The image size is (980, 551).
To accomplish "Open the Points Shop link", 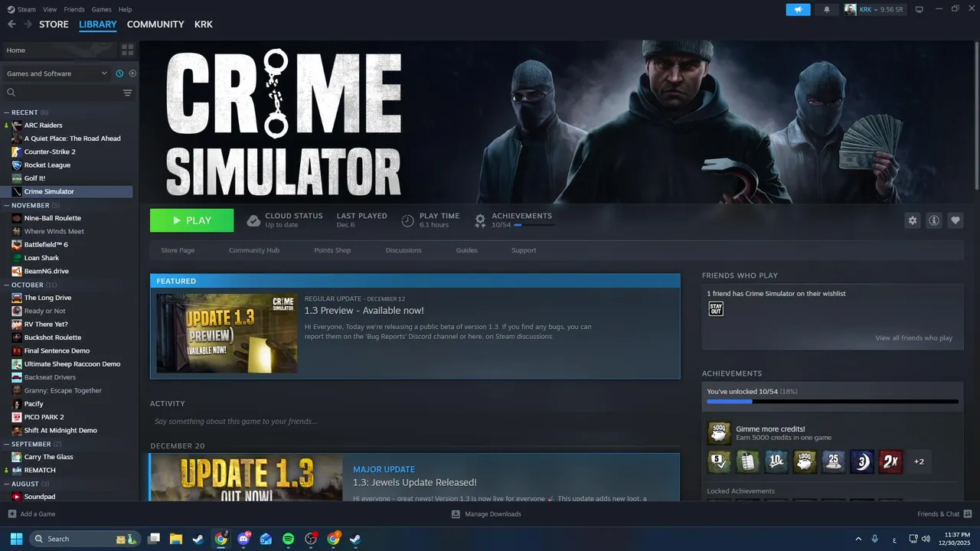I will (332, 250).
